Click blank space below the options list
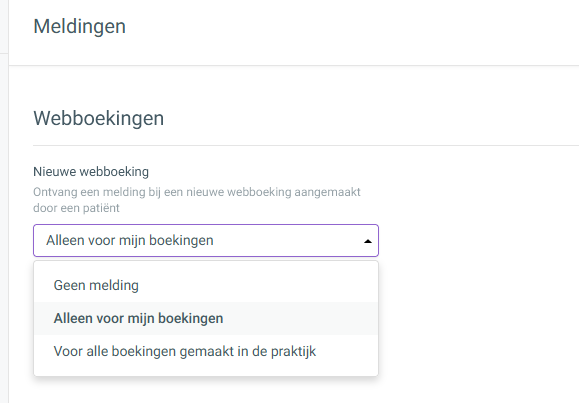 206,391
